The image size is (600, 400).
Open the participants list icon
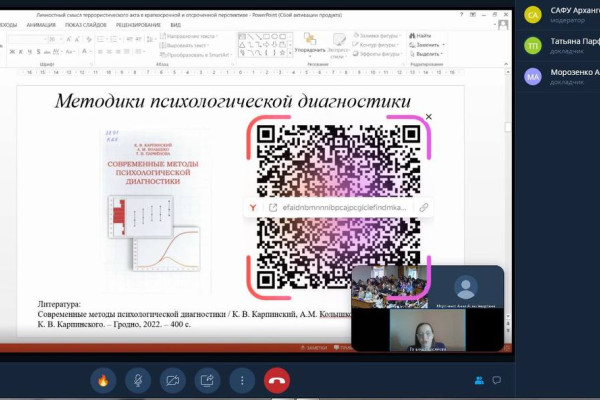480,380
